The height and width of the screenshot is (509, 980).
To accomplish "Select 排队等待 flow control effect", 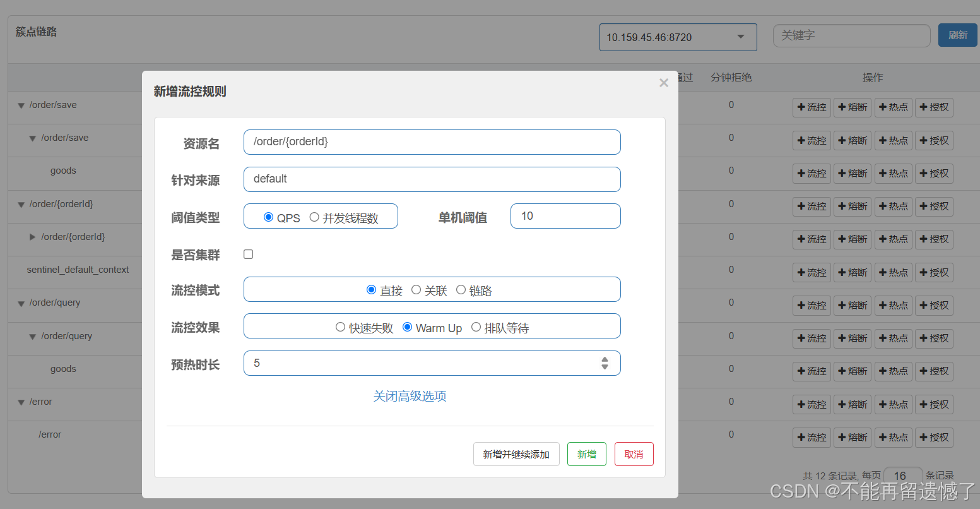I will pyautogui.click(x=476, y=327).
